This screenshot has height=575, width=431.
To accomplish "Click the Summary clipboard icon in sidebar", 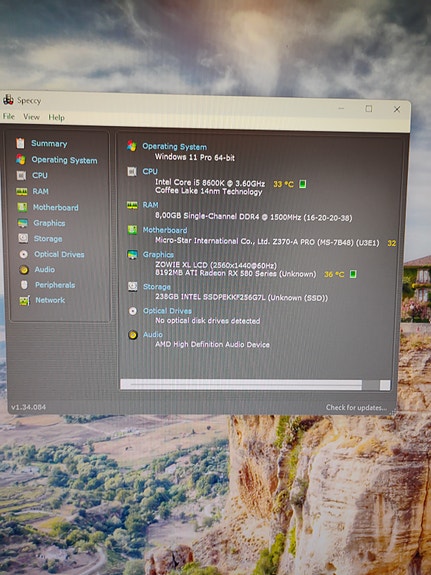I will [x=20, y=143].
